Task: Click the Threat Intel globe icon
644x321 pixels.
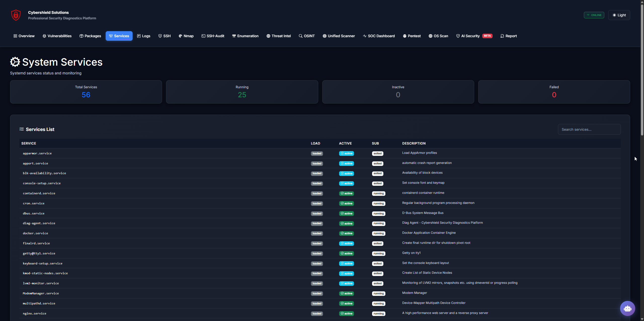Action: click(268, 36)
